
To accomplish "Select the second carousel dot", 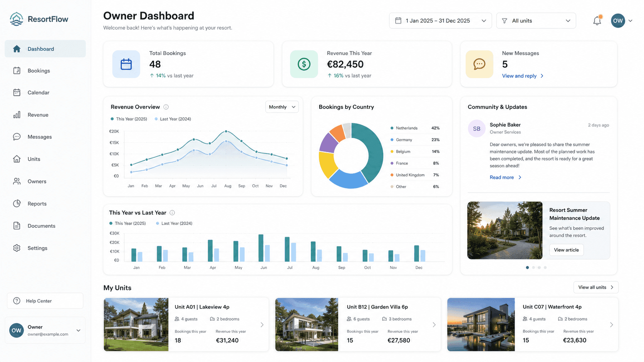I will pos(533,267).
